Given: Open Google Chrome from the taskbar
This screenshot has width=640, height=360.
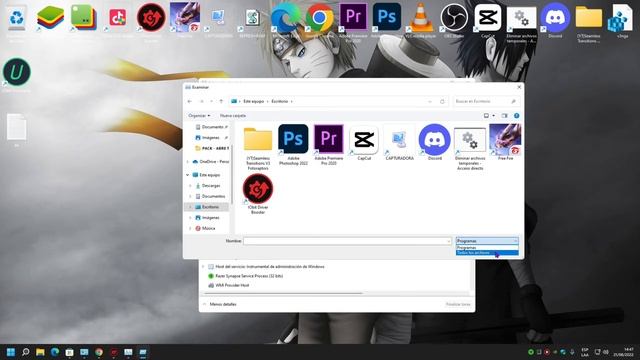Looking at the screenshot, I should [x=99, y=352].
